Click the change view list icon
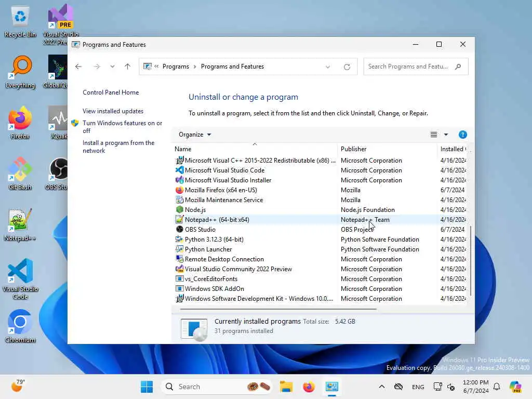The image size is (532, 399). (434, 135)
